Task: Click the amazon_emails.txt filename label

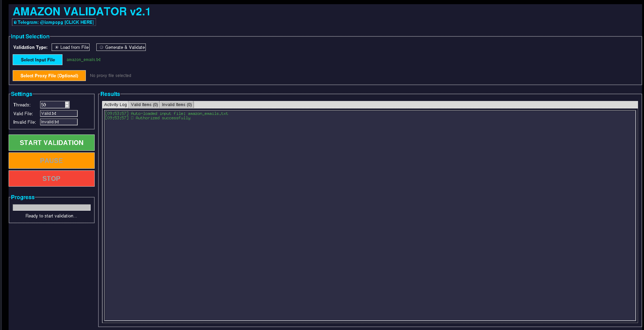Action: tap(84, 60)
